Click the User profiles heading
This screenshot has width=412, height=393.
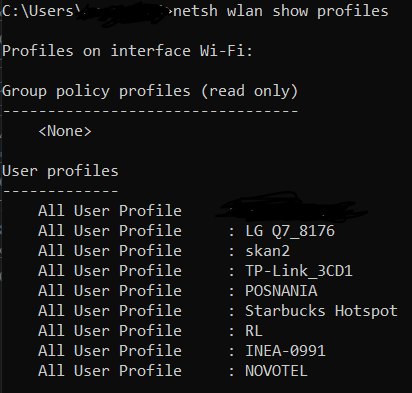point(60,171)
